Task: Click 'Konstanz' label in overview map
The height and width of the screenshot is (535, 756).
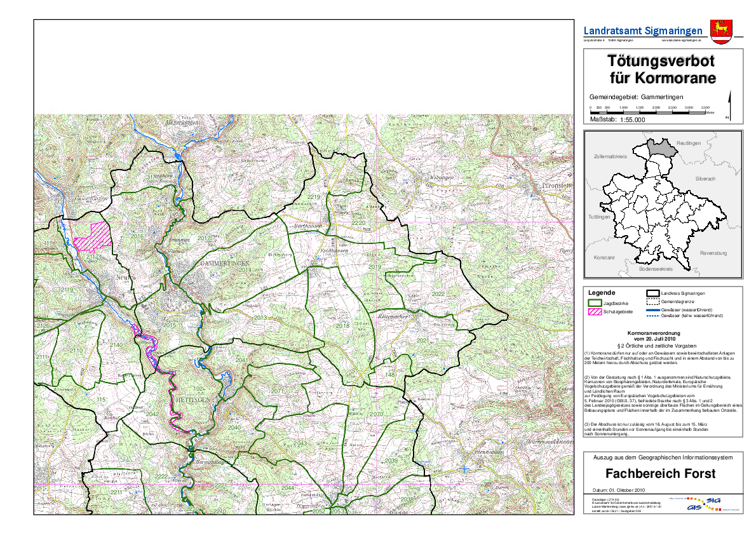Action: 604,257
